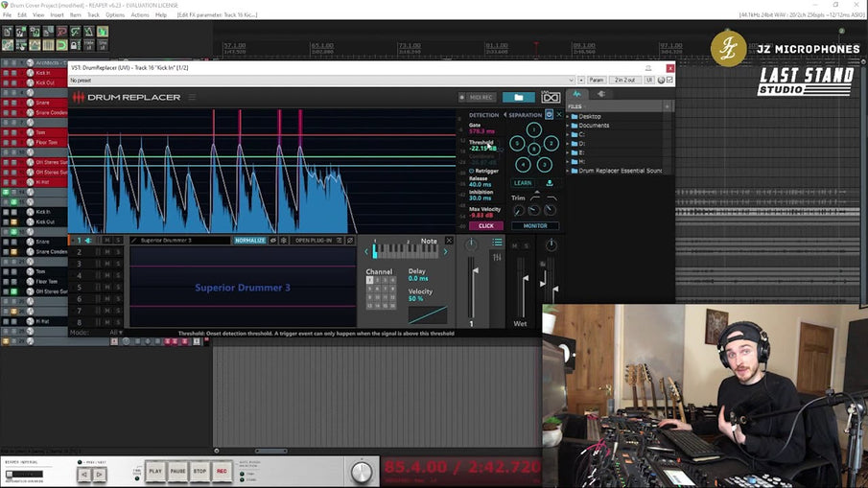Viewport: 868px width, 488px height.
Task: Click the low-cut filter shape icon above Trim knobs
Action: 535,198
